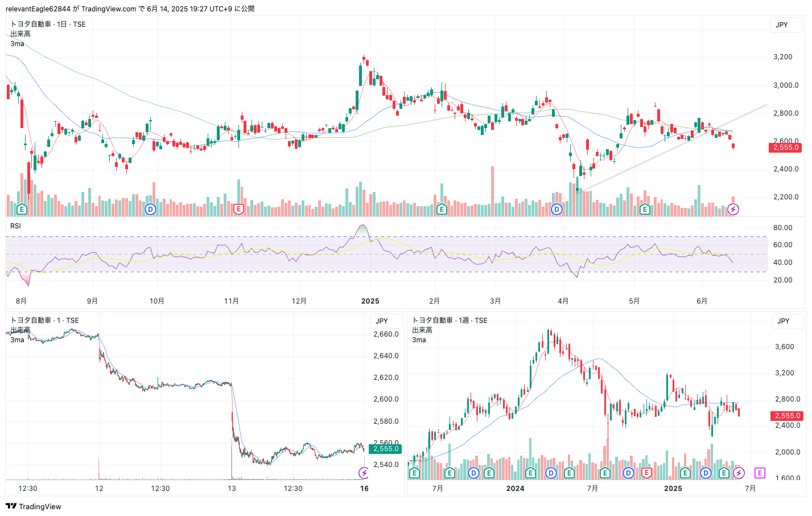Screen dimensions: 812x516
Task: Click the '3ma' indicator label on the weekly chart
Action: (419, 339)
